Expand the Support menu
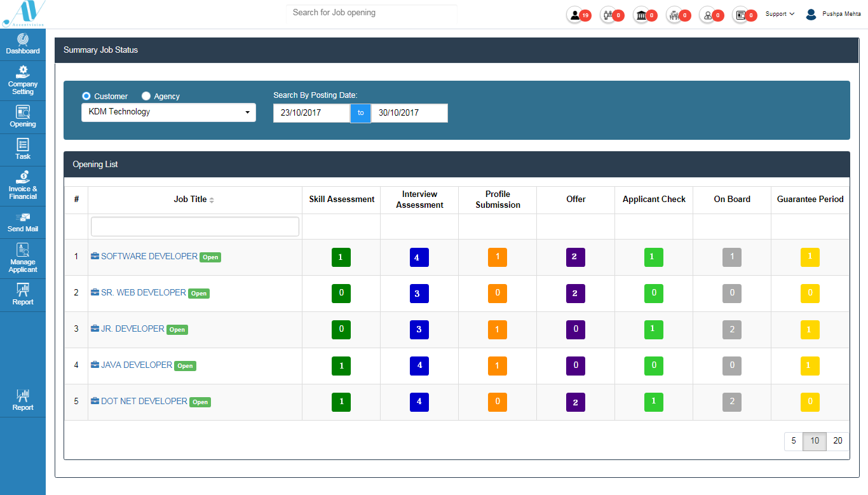The height and width of the screenshot is (495, 868). [780, 14]
